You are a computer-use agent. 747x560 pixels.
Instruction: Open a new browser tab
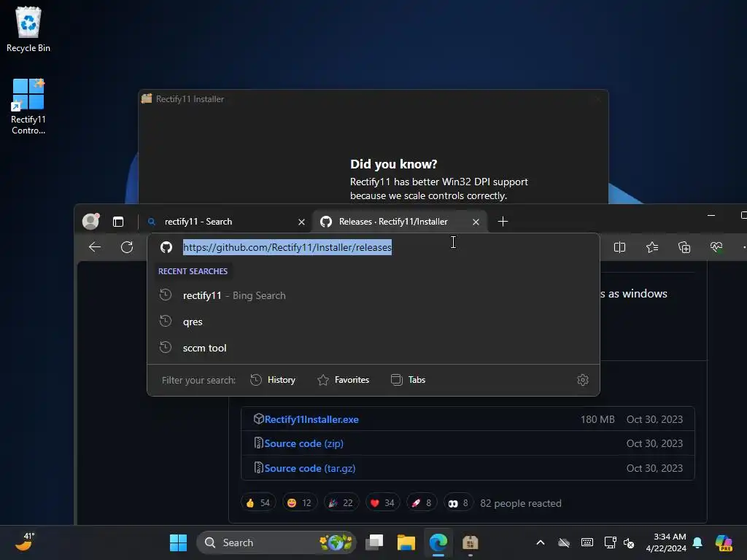tap(503, 222)
